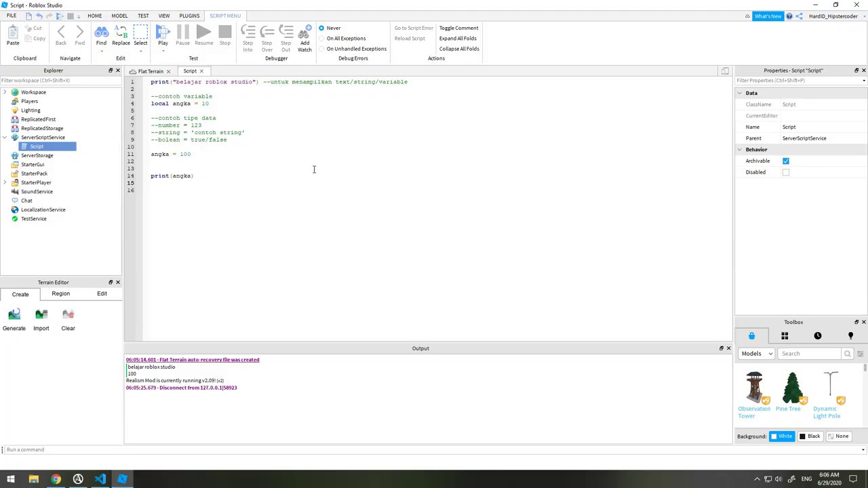
Task: Click the Clear terrain icon
Action: point(68,314)
